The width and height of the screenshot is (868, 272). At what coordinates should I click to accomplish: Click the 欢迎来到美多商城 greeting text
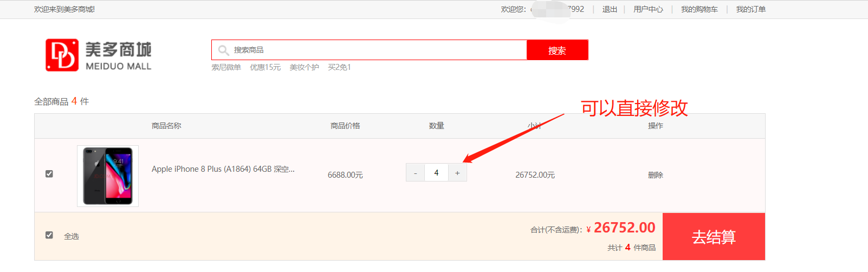(64, 9)
